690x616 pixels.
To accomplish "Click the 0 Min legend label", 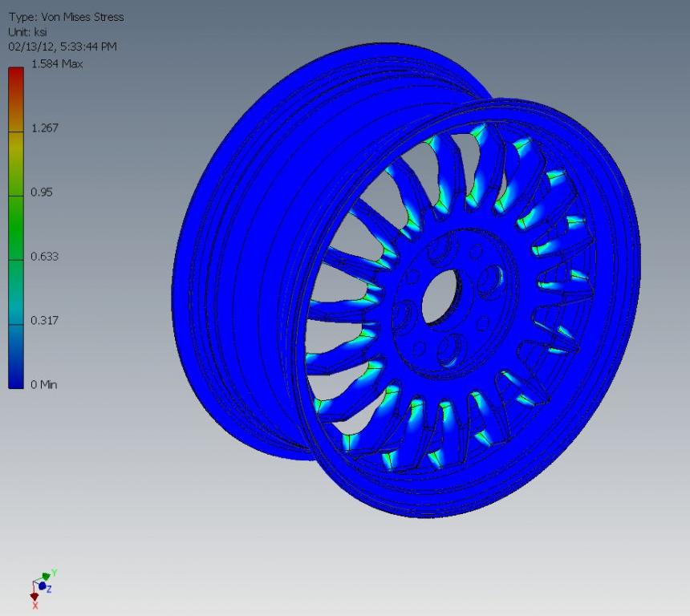I will pos(44,385).
